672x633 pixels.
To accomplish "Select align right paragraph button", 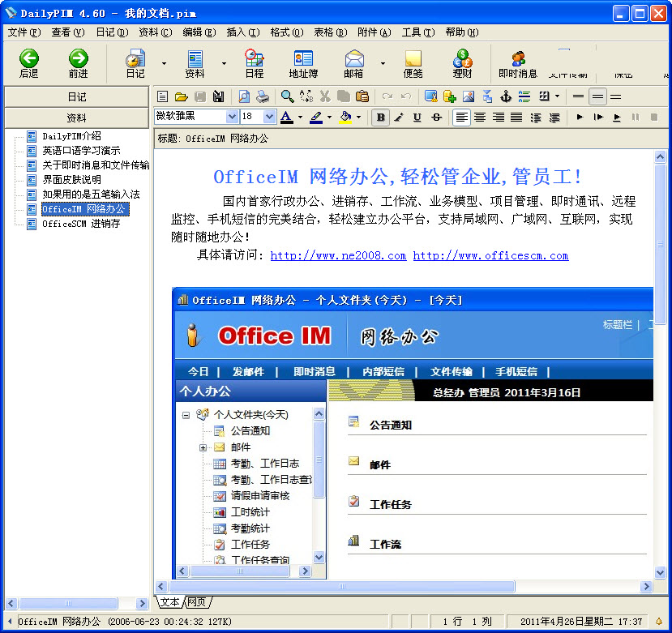I will click(x=498, y=118).
